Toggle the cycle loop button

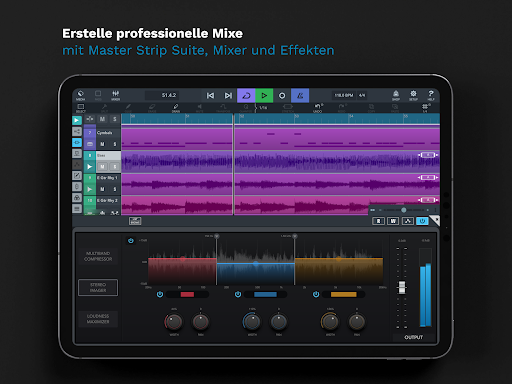(x=246, y=96)
